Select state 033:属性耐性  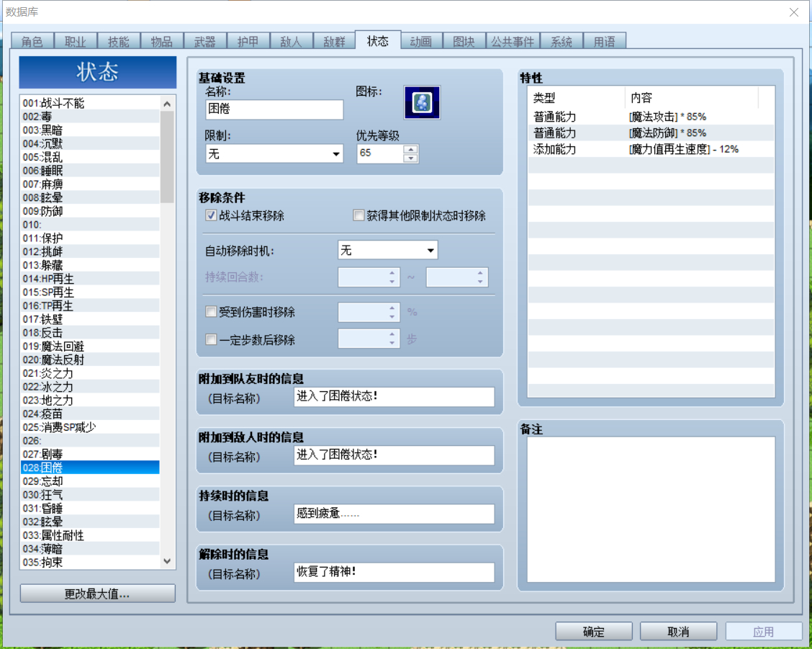tap(90, 535)
